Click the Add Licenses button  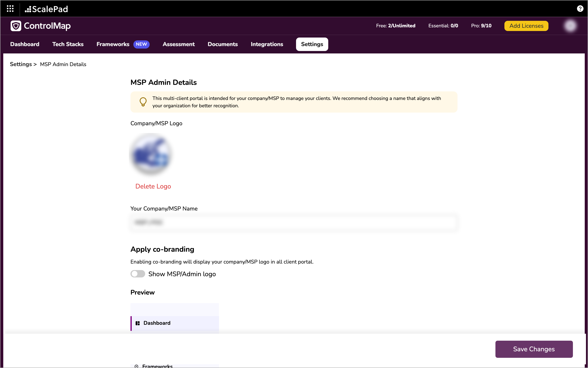click(526, 26)
